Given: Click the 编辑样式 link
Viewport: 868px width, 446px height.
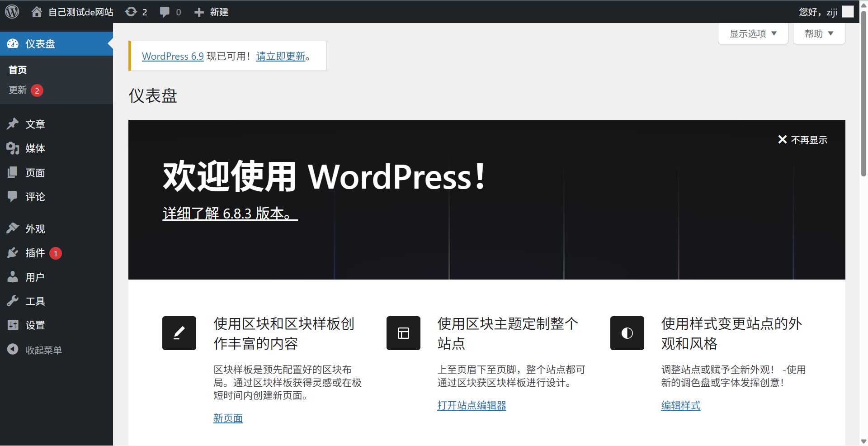Looking at the screenshot, I should point(681,405).
